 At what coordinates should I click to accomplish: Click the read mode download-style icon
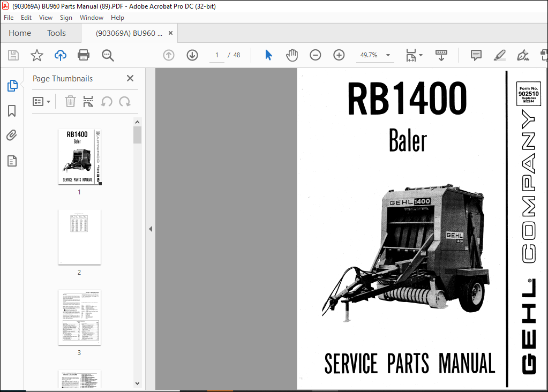pyautogui.click(x=441, y=55)
